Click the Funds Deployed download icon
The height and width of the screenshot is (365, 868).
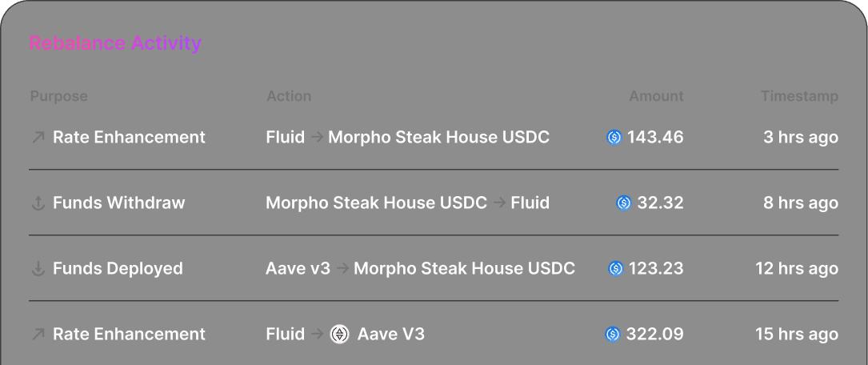(38, 269)
